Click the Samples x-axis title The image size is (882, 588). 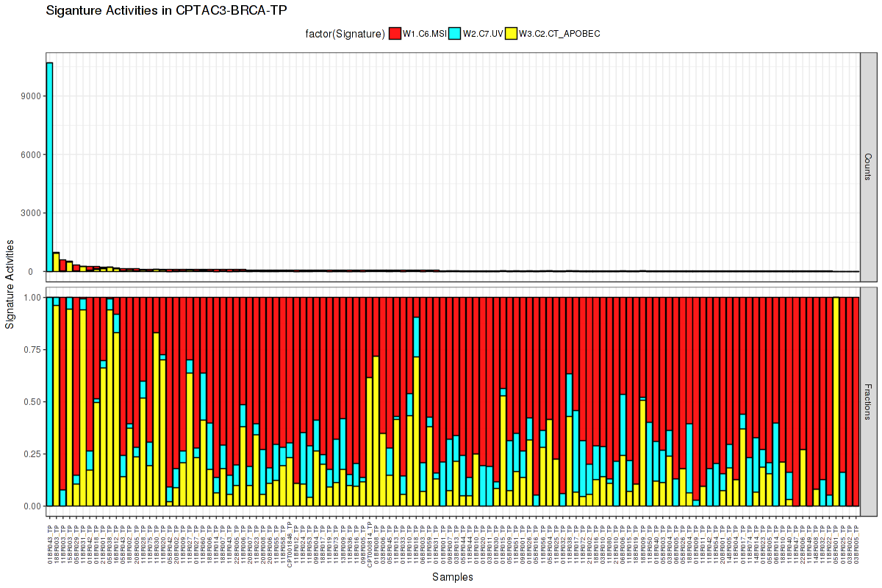point(453,577)
